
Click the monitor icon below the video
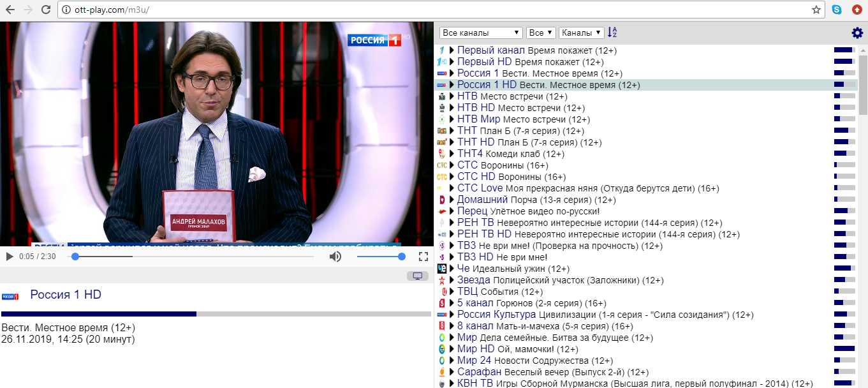417,276
